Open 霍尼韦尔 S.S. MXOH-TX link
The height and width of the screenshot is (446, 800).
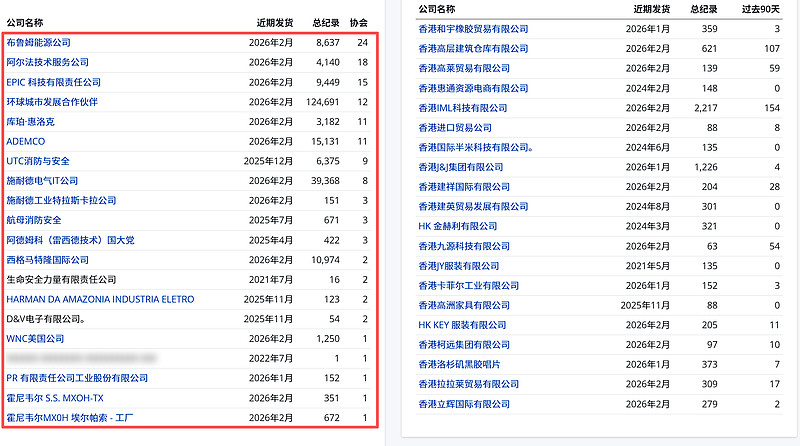tap(55, 398)
